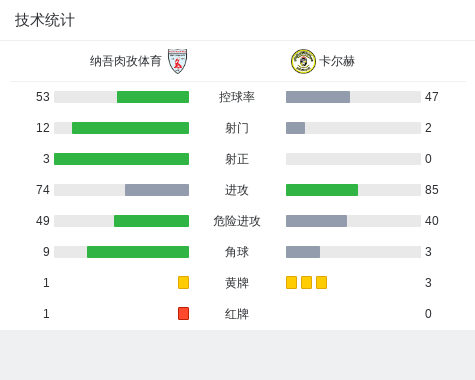This screenshot has width=475, height=380.
Task: Click the away team's third yellow card
Action: (321, 282)
